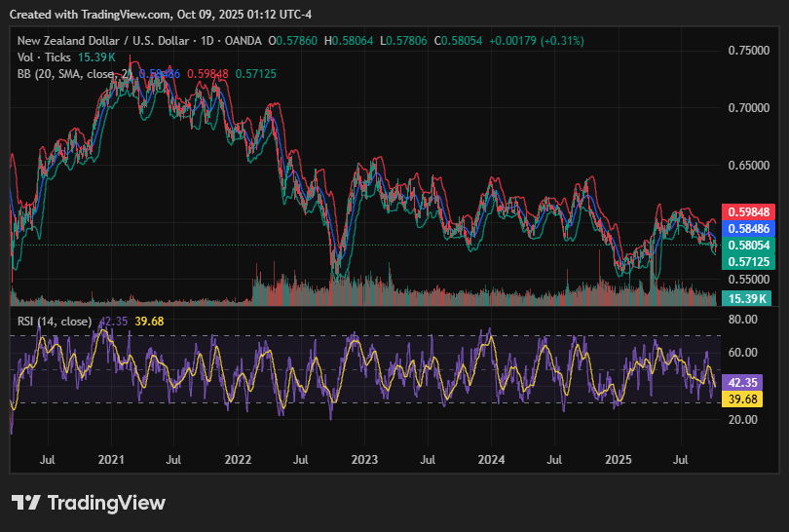Viewport: 789px width, 532px height.
Task: Click the 2023 label on the time axis
Action: (x=364, y=458)
